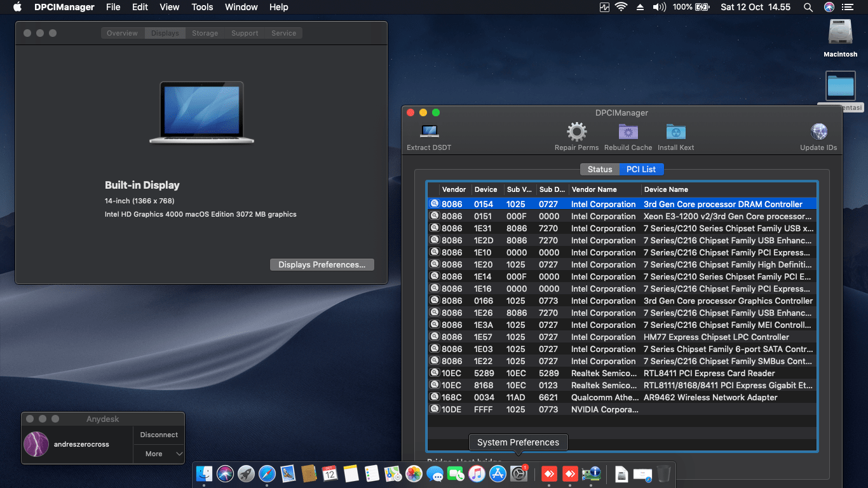Open the Window menu

pyautogui.click(x=241, y=7)
